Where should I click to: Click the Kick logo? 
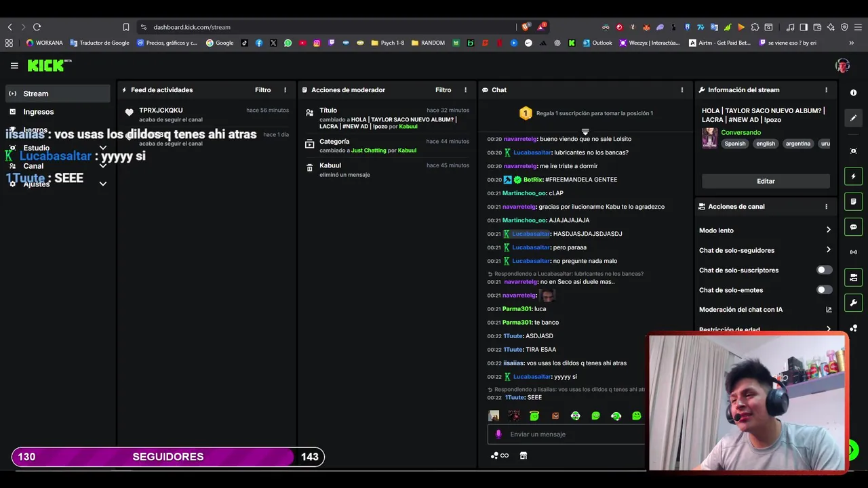49,65
